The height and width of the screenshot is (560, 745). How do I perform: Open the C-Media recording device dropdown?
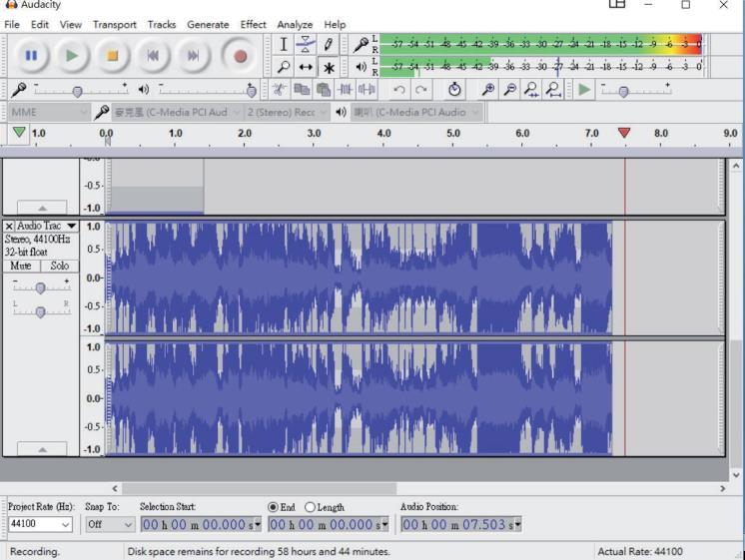(x=177, y=112)
